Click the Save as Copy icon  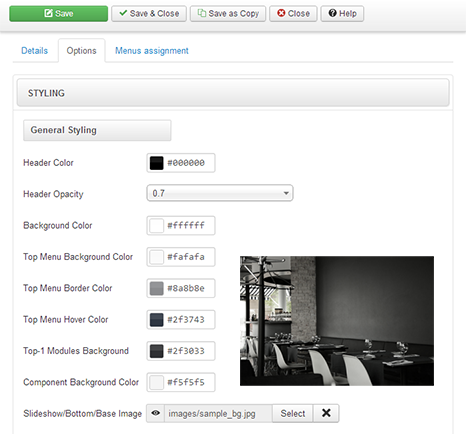201,13
